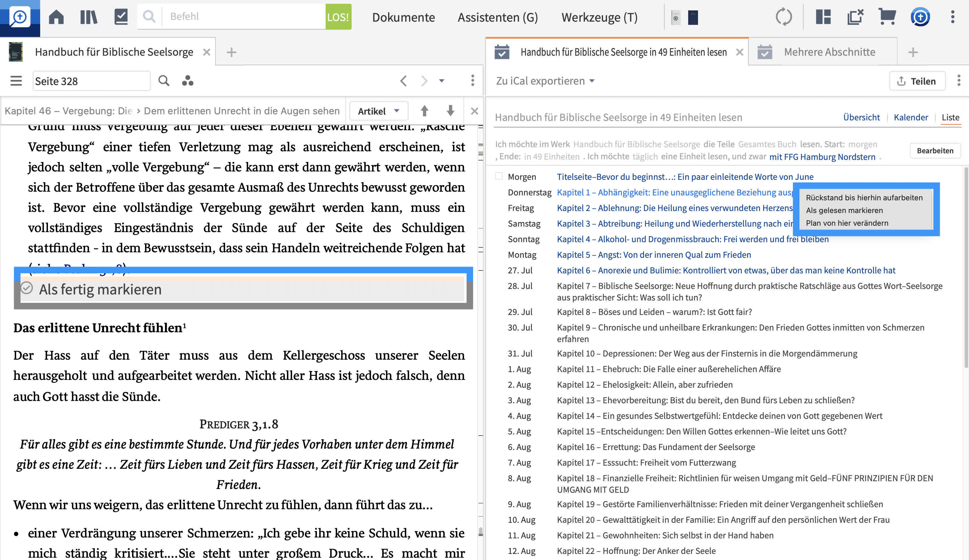Open the Library books icon
Screen dimensions: 969x560
pos(88,17)
